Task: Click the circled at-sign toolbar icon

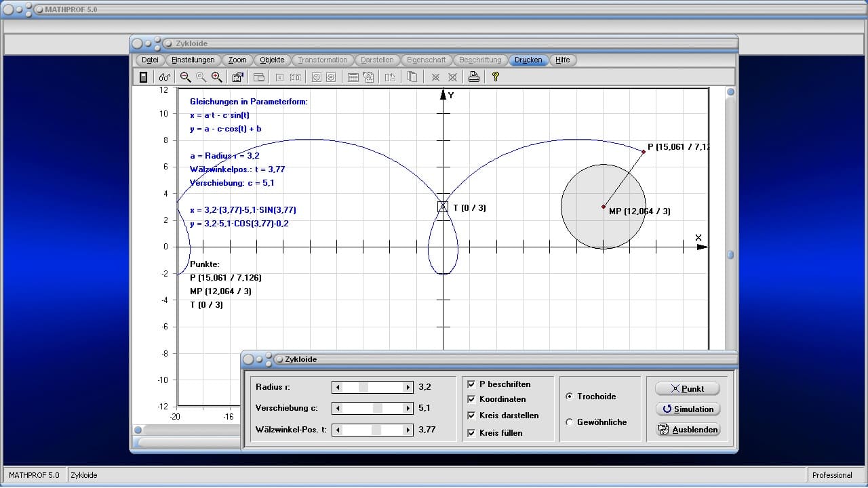Action: pos(331,77)
